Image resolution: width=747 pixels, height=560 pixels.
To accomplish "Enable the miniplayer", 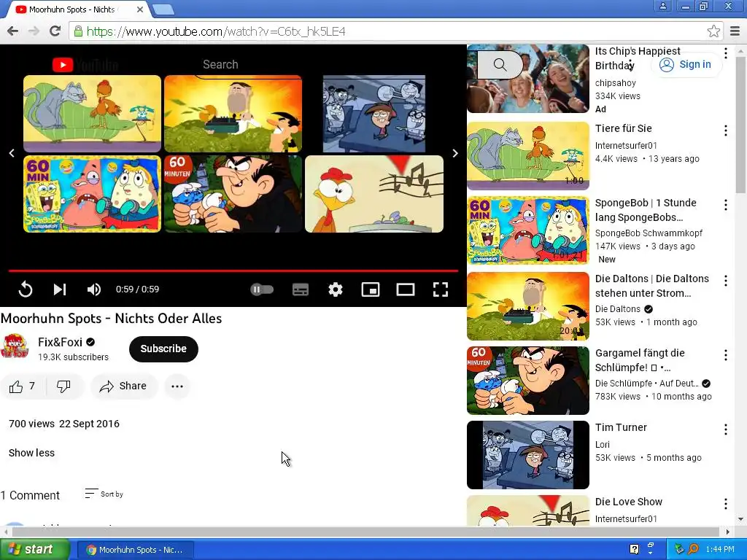I will tap(370, 289).
